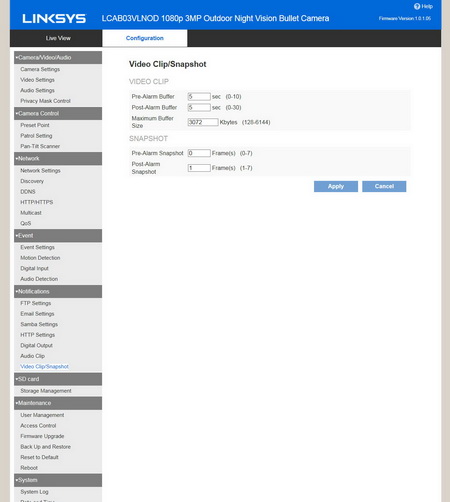Select the Configuration tab
Image resolution: width=450 pixels, height=502 pixels.
pyautogui.click(x=145, y=38)
